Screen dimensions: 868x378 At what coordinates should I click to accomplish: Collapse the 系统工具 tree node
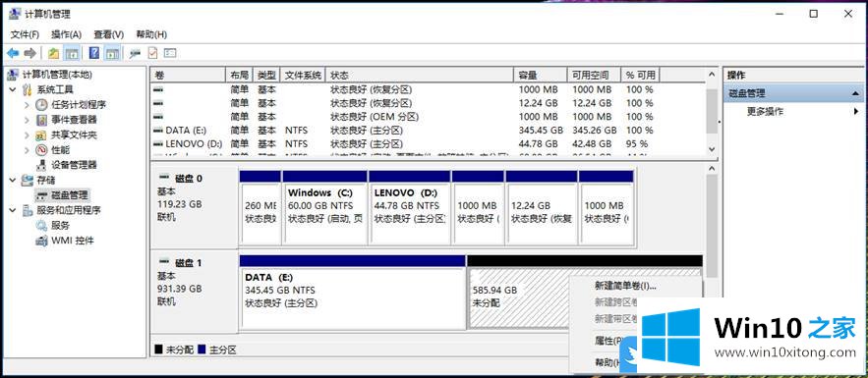[x=14, y=89]
